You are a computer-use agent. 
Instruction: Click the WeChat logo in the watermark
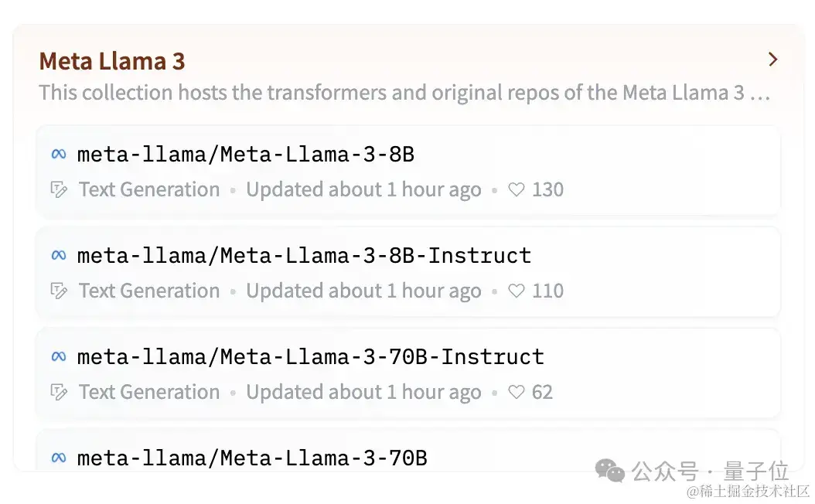coord(610,471)
